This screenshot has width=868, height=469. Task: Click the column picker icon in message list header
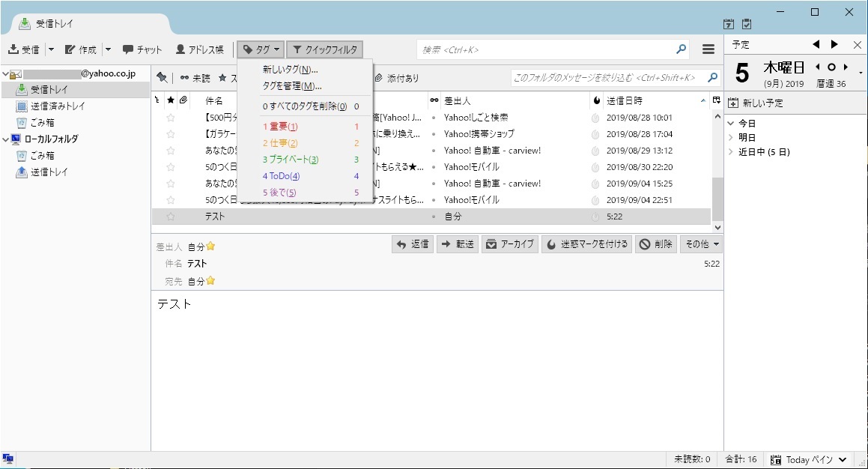click(x=716, y=100)
